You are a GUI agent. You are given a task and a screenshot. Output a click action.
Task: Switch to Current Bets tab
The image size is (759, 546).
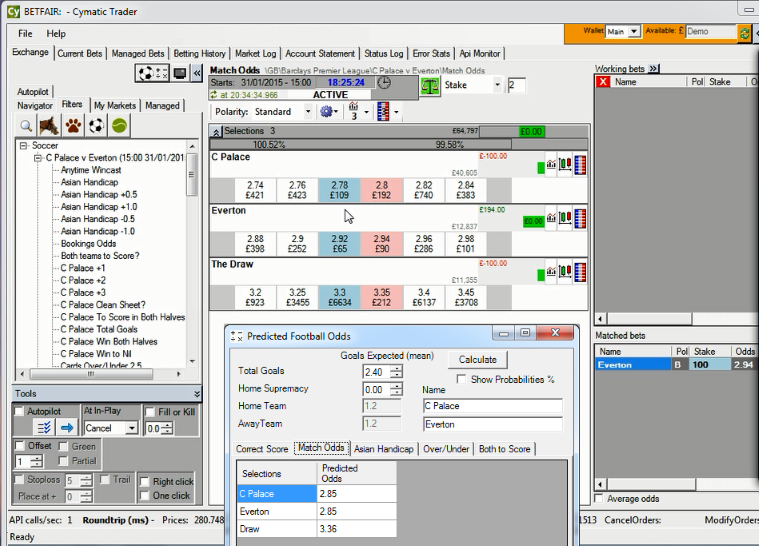[80, 54]
